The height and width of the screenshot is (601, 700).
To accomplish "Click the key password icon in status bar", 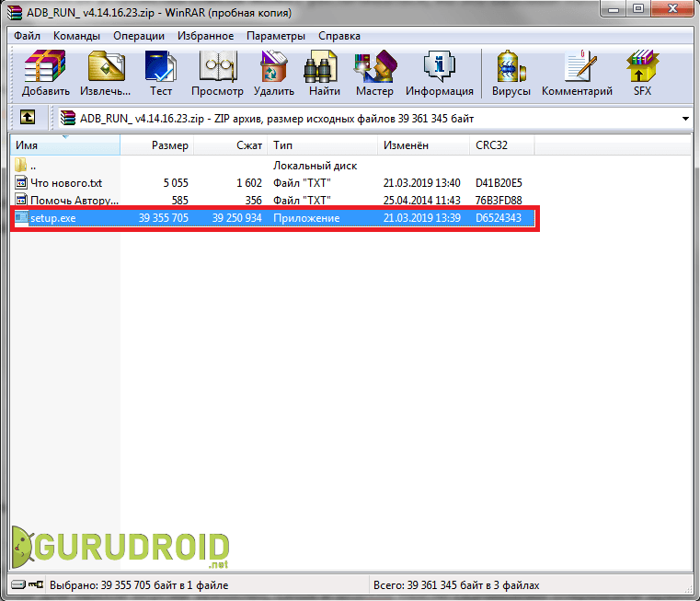I will tap(36, 584).
